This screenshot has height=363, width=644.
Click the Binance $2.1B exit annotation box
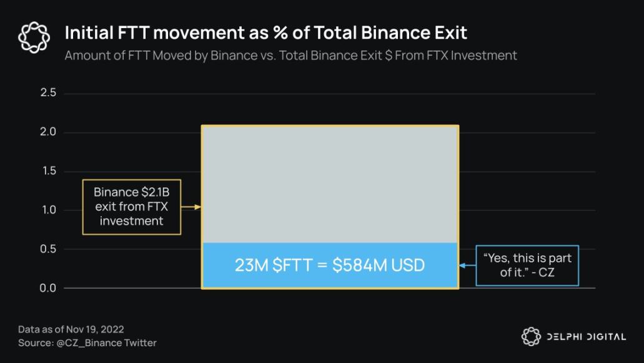coord(131,207)
